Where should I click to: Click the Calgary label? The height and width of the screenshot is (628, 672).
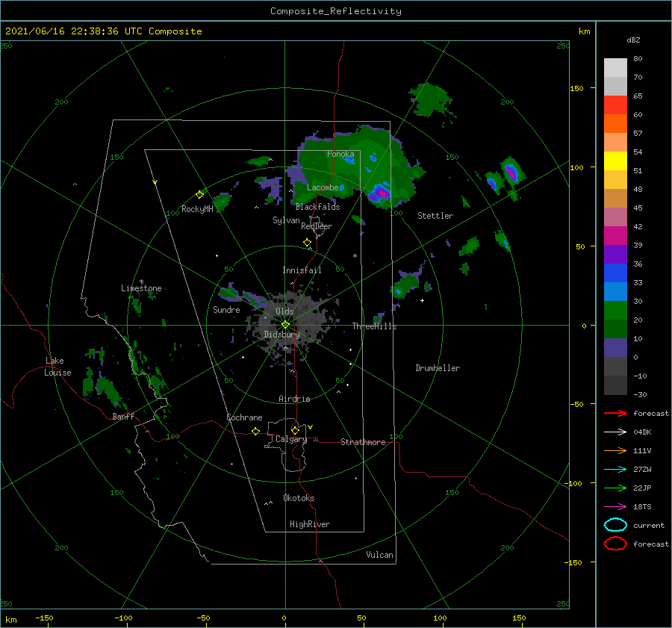(x=291, y=439)
